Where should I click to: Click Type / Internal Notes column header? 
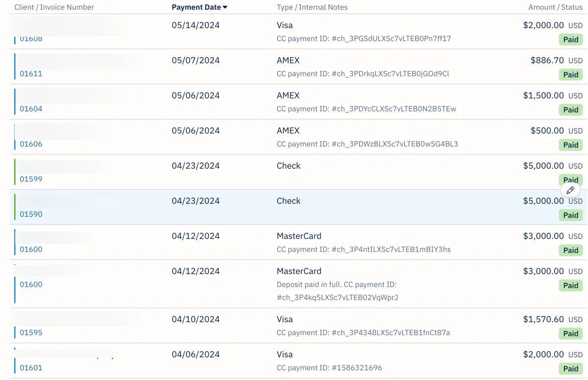point(312,7)
